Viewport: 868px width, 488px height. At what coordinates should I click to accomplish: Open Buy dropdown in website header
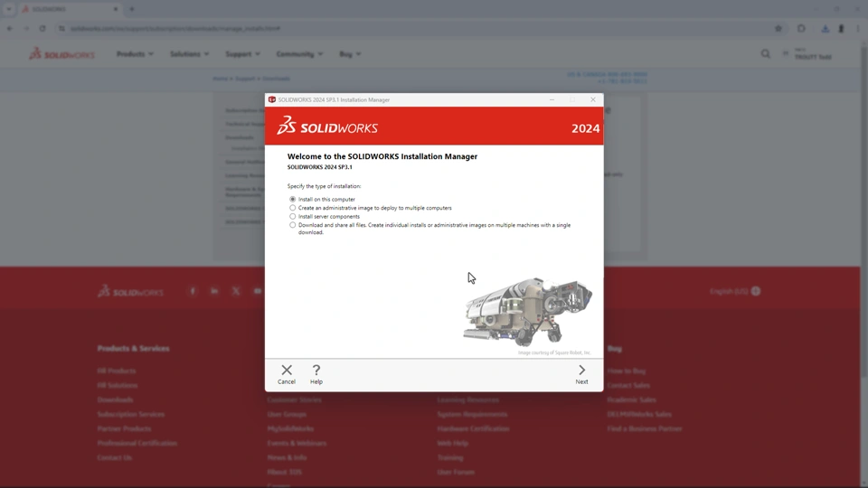(x=350, y=54)
